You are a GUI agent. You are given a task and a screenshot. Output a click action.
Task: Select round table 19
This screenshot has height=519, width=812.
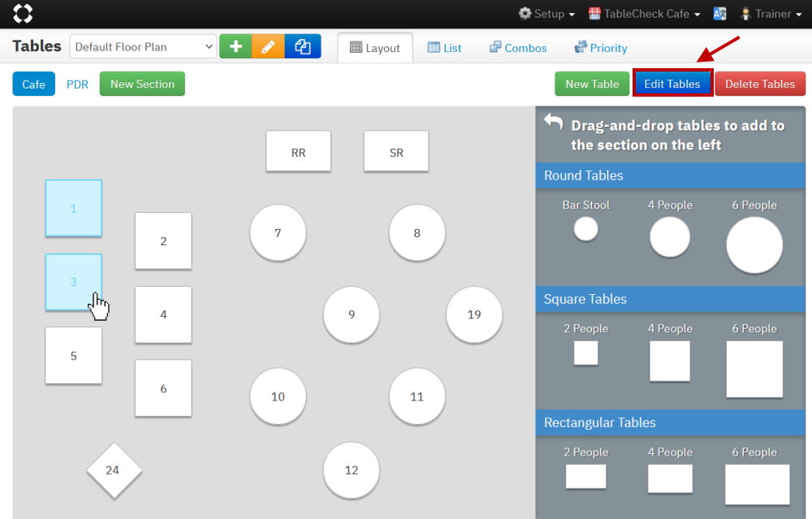474,314
